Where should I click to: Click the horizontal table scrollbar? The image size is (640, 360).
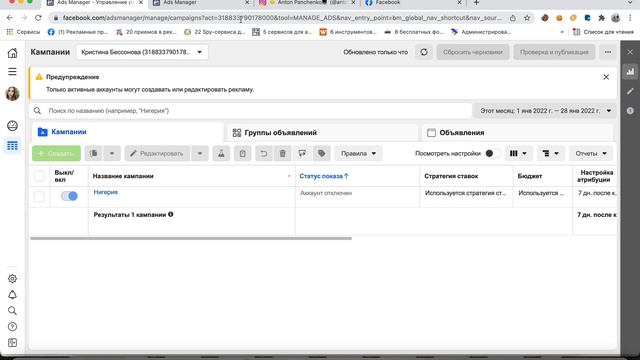(x=191, y=238)
